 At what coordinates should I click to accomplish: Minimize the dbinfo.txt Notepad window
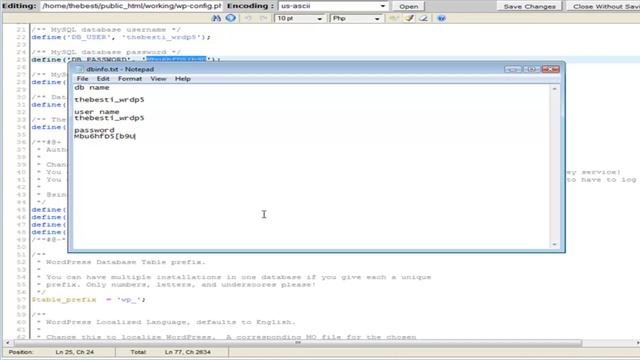click(x=513, y=69)
